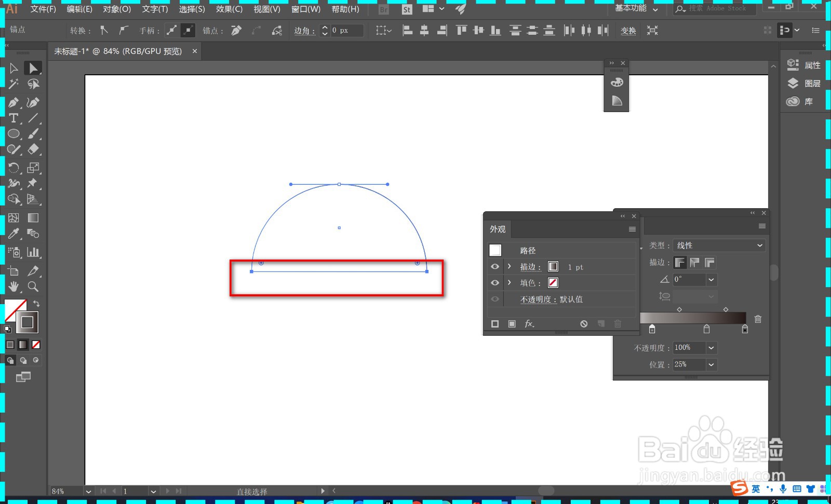831x504 pixels.
Task: Select the Column Graph tool
Action: click(x=33, y=252)
